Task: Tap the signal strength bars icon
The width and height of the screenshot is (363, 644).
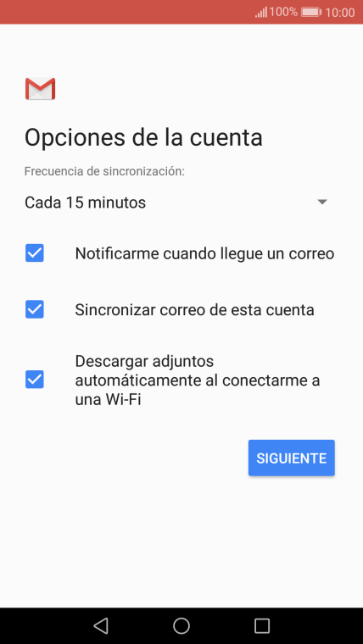Action: 261,12
